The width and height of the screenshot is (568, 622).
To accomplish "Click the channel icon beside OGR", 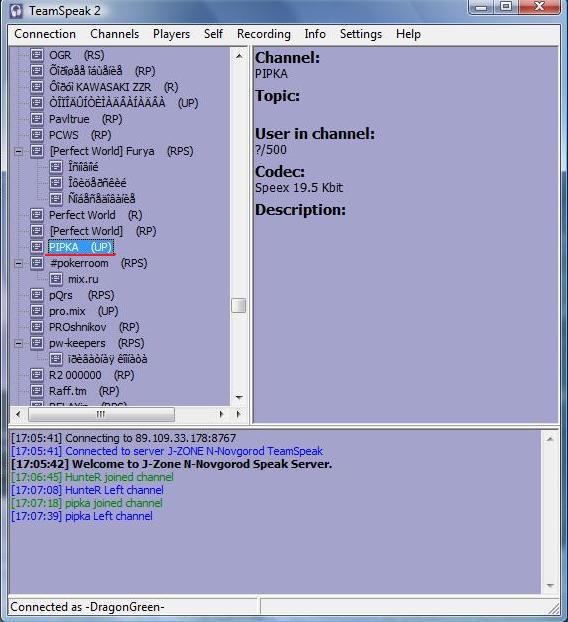I will [x=37, y=55].
